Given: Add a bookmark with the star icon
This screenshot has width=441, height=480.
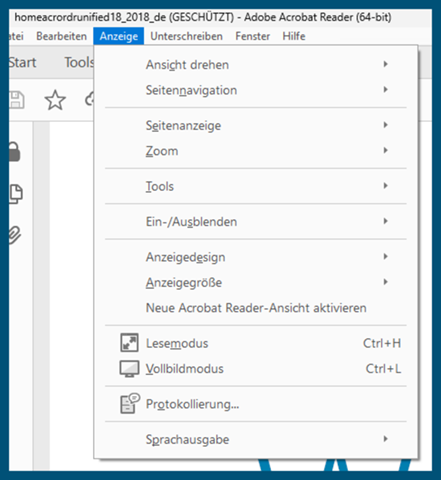Looking at the screenshot, I should coord(55,100).
